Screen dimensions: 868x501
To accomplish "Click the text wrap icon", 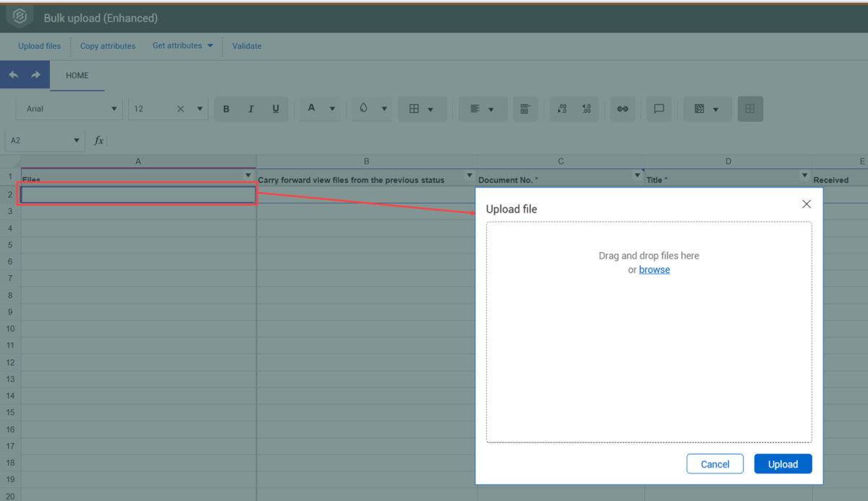I will click(525, 109).
